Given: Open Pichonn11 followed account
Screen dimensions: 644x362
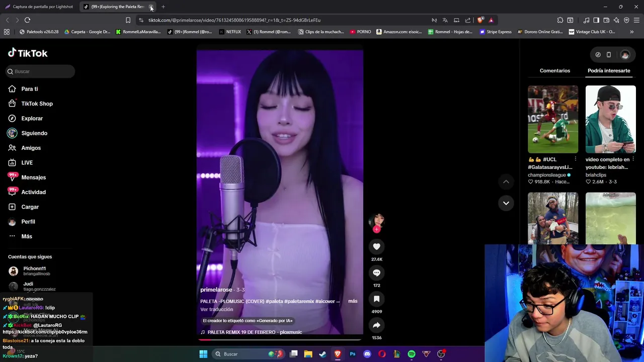Looking at the screenshot, I should tap(34, 271).
